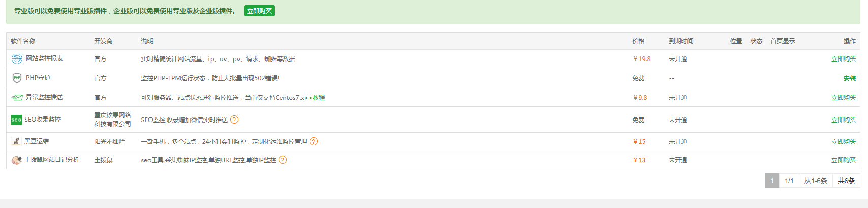
Task: Click the 黑豆运维 plugin icon
Action: [x=16, y=141]
